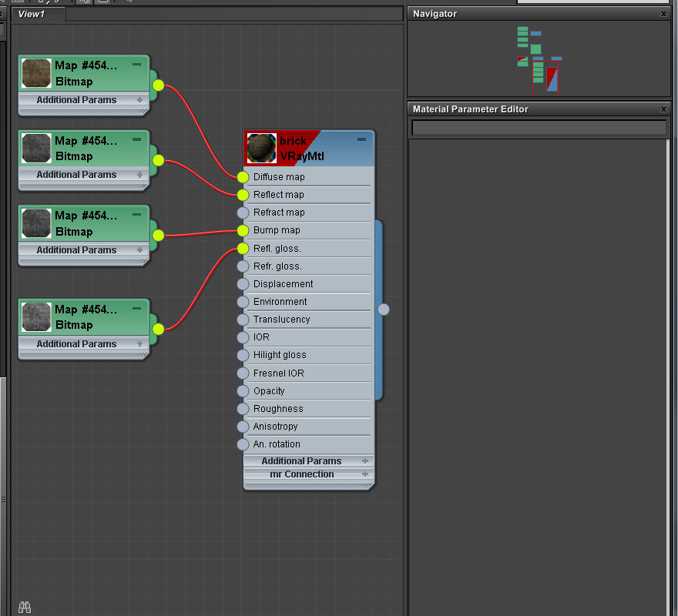Click the Displacement input socket
The height and width of the screenshot is (616, 678).
tap(243, 284)
